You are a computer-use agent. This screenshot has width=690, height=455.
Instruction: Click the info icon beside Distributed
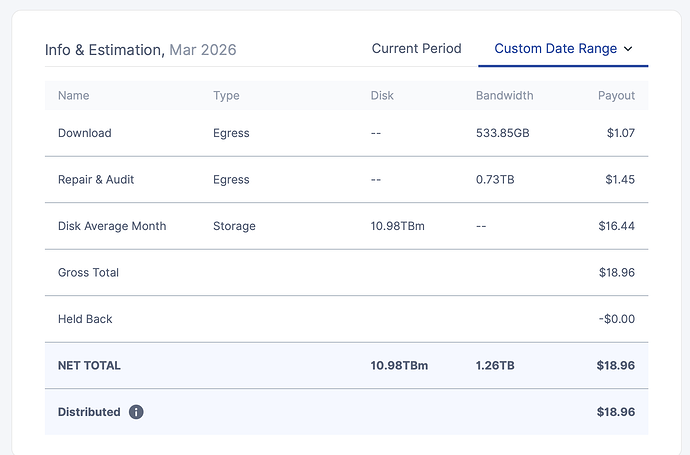pos(136,412)
